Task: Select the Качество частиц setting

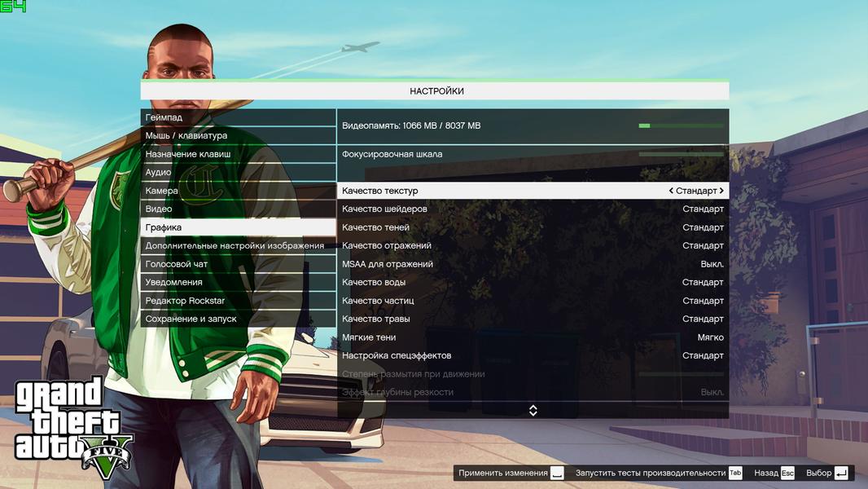Action: tap(533, 301)
